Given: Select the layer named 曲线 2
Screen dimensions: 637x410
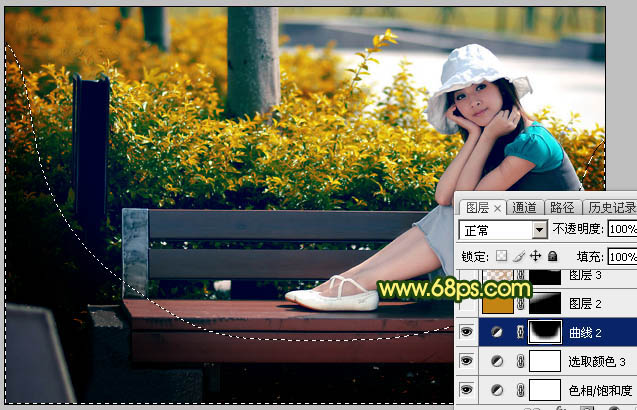Looking at the screenshot, I should coord(585,333).
